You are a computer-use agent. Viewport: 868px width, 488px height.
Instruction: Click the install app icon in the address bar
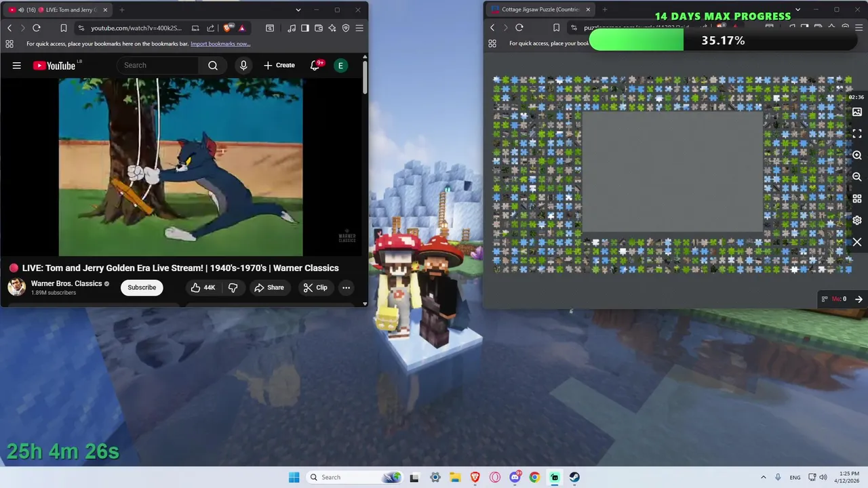point(195,28)
